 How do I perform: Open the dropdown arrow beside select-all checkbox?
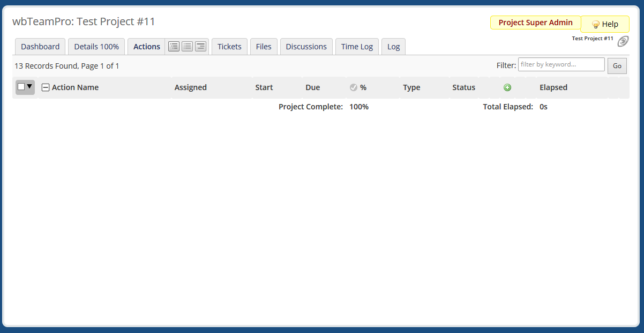click(29, 87)
